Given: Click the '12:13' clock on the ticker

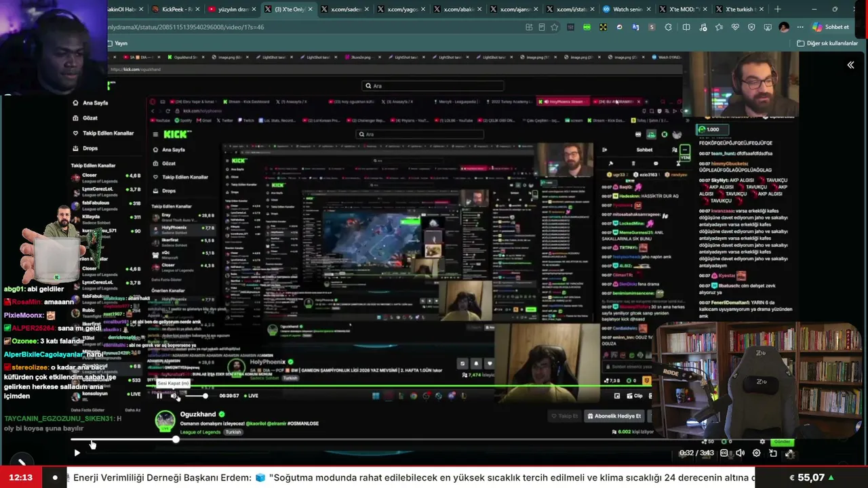Looking at the screenshot, I should coord(21,478).
